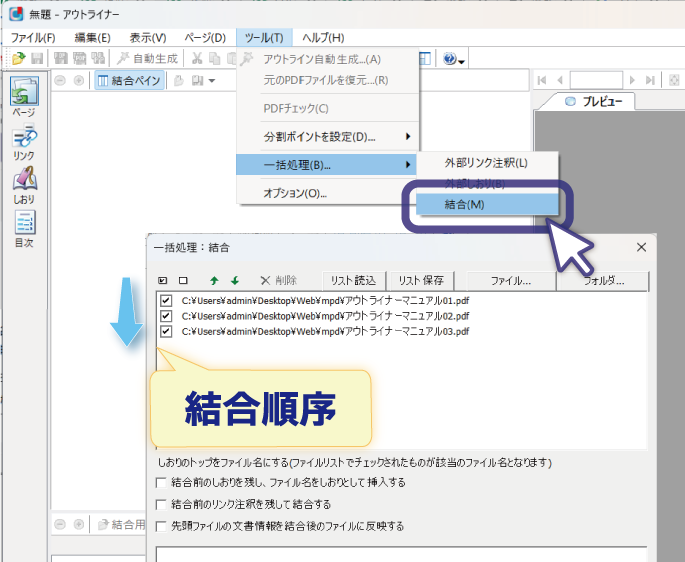Screen dimensions: 685x562
Task: Click the open file folder icon
Action: (17, 59)
